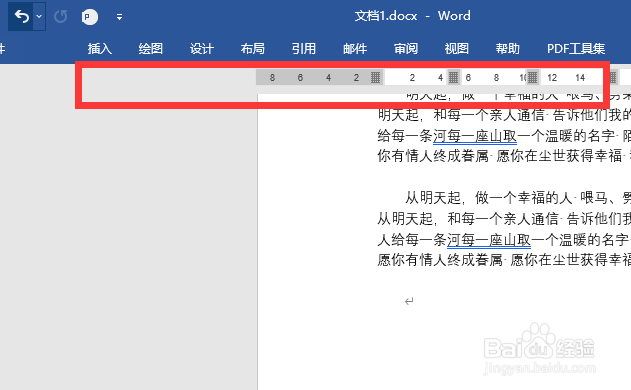Click line starting 人给每一条河每一座山
The image size is (631, 390).
coord(504,240)
